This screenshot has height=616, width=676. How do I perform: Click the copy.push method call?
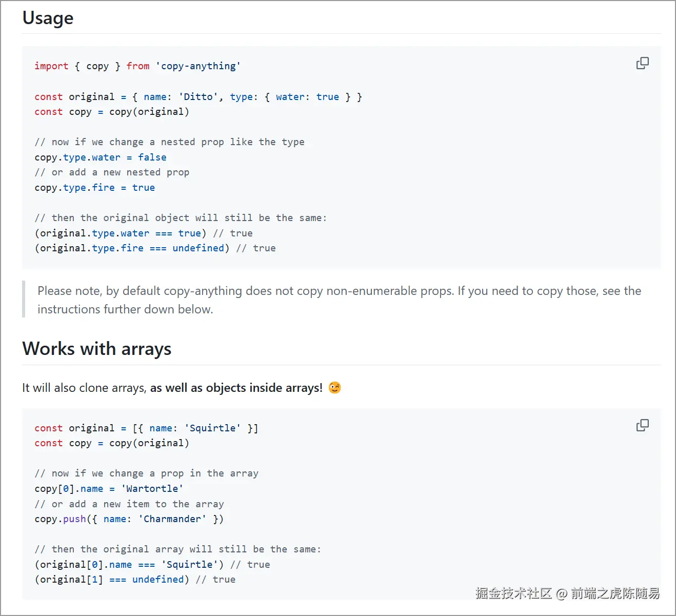(x=74, y=519)
